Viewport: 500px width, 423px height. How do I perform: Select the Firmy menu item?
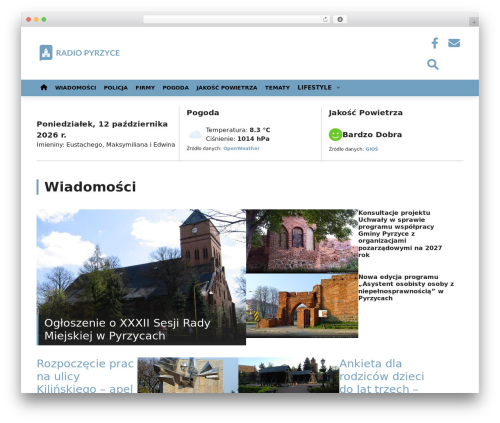[145, 88]
